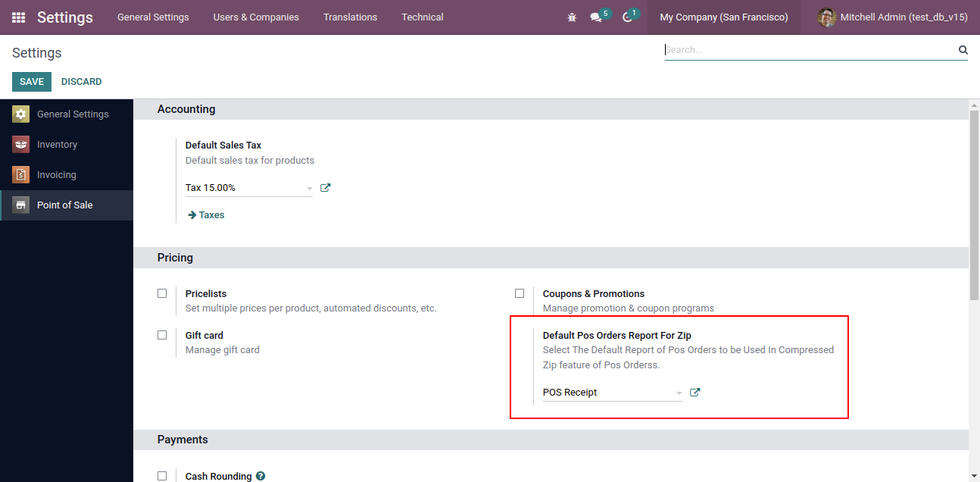Viewport: 980px width, 482px height.
Task: Click the Invoicing sidebar icon
Action: (x=21, y=174)
